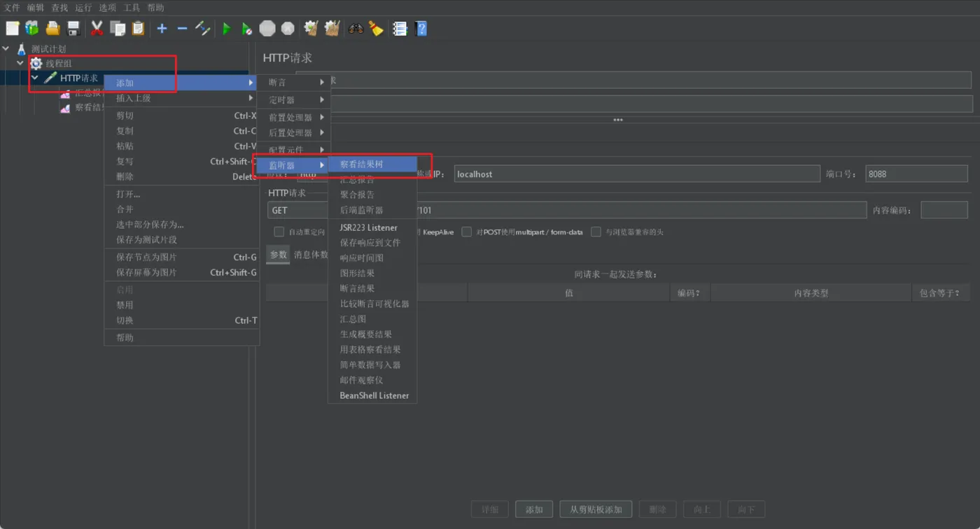This screenshot has height=529, width=980.
Task: Select JSR223 Listener in submenu
Action: (x=372, y=227)
